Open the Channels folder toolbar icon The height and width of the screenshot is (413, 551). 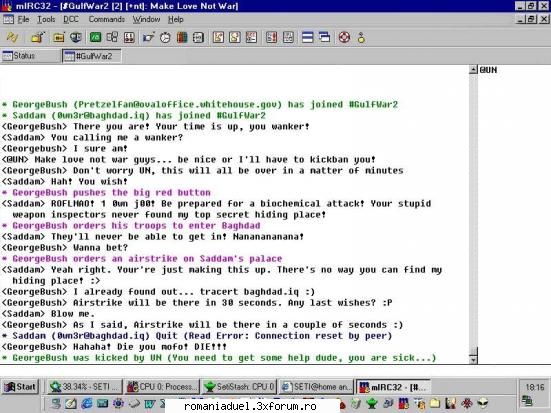click(59, 37)
